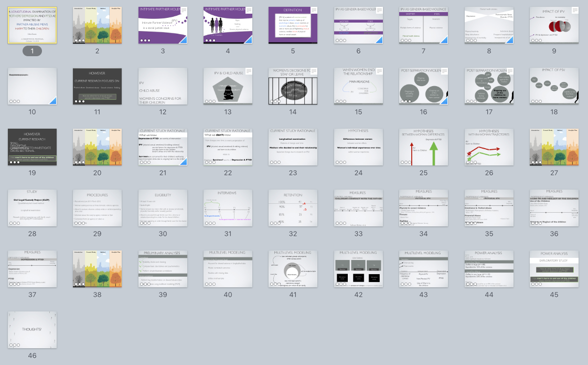Open the 'Impact of PSV' slide thumbnail
588x365 pixels.
click(554, 85)
